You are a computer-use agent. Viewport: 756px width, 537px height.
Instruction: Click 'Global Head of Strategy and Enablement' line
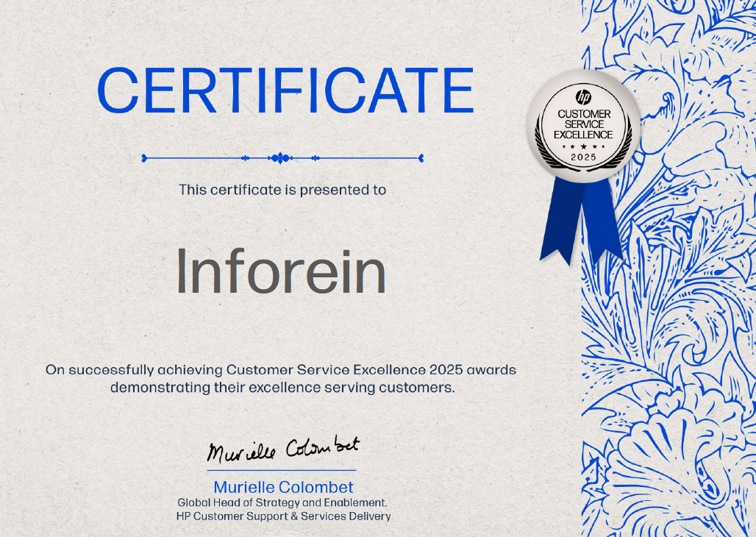coord(282,502)
